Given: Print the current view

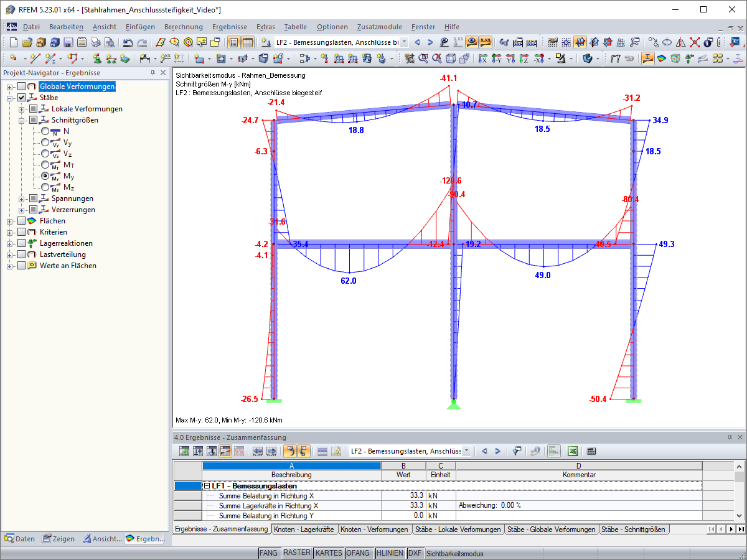Looking at the screenshot, I should (96, 42).
